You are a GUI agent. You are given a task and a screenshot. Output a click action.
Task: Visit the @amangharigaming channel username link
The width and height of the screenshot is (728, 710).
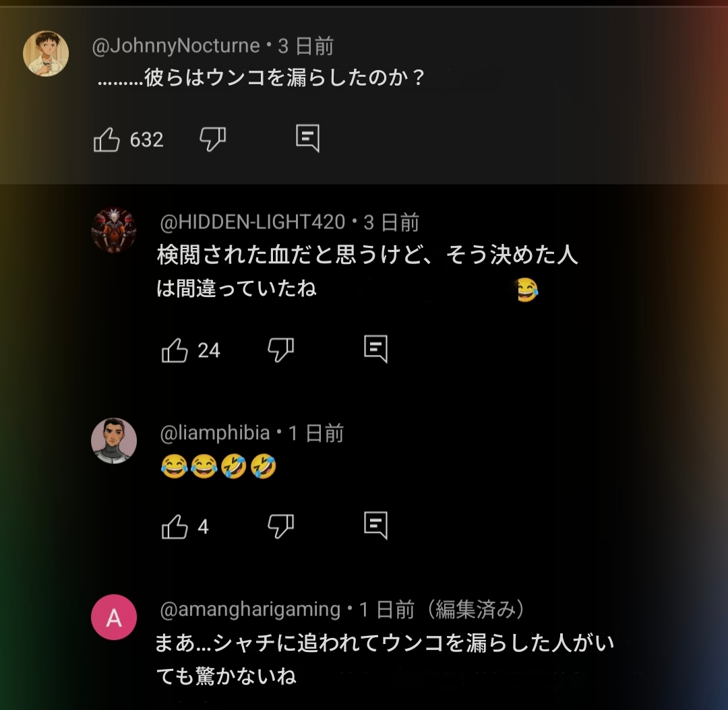tap(250, 610)
